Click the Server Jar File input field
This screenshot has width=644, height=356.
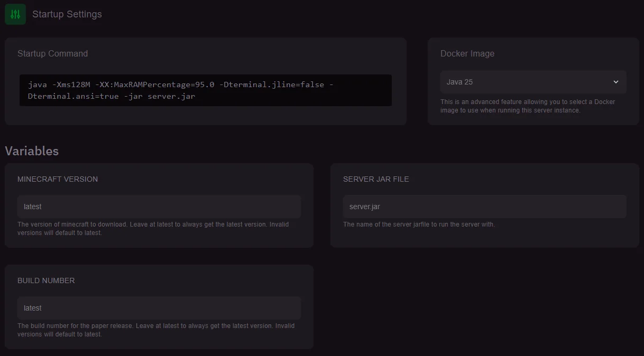[x=485, y=207]
